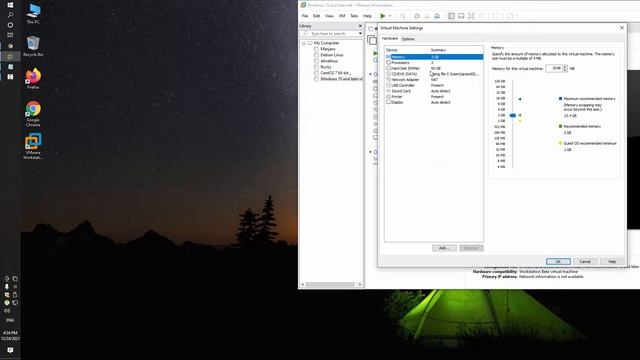Click the green Power On play button
Viewport: 640px width, 360px height.
click(382, 16)
